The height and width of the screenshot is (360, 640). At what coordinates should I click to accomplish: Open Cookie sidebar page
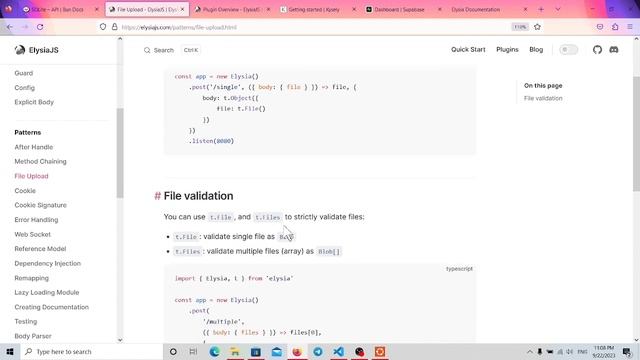click(x=25, y=191)
